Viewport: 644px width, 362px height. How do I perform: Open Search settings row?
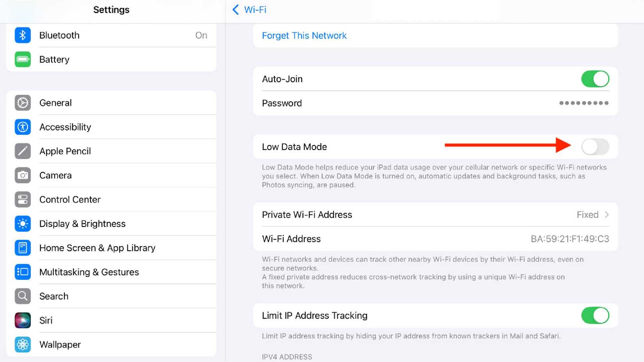111,296
